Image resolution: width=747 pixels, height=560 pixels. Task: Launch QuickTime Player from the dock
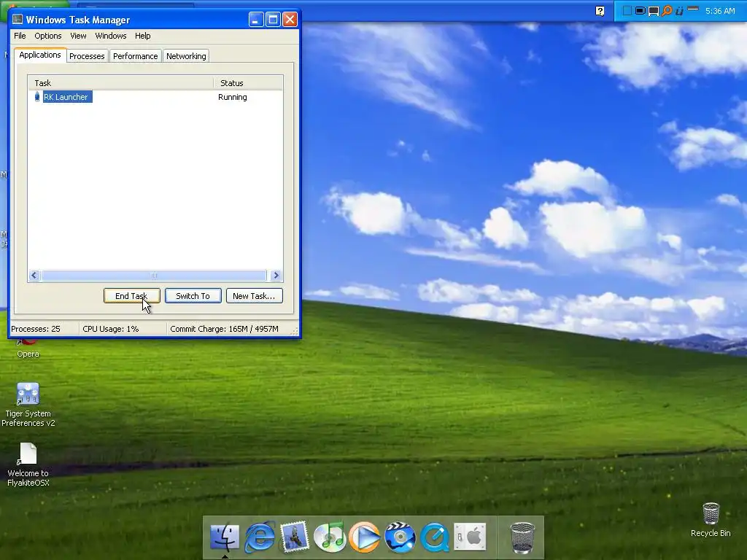(x=435, y=537)
